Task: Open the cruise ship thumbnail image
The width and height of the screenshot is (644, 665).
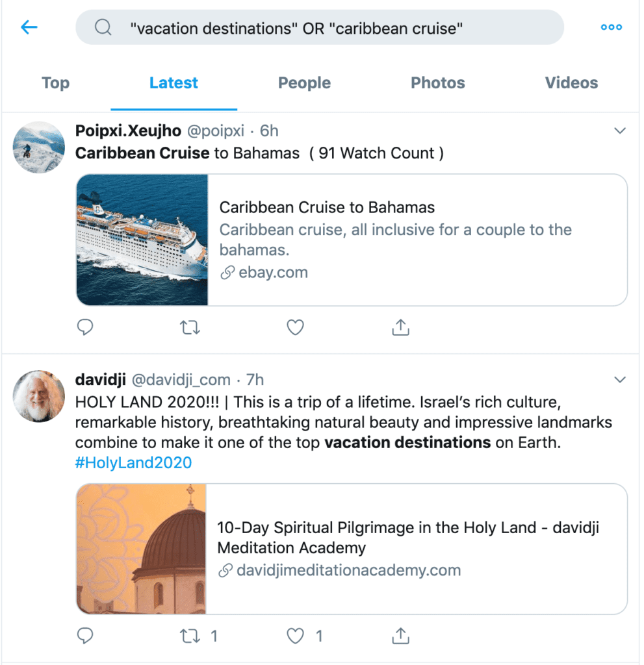Action: coord(142,240)
